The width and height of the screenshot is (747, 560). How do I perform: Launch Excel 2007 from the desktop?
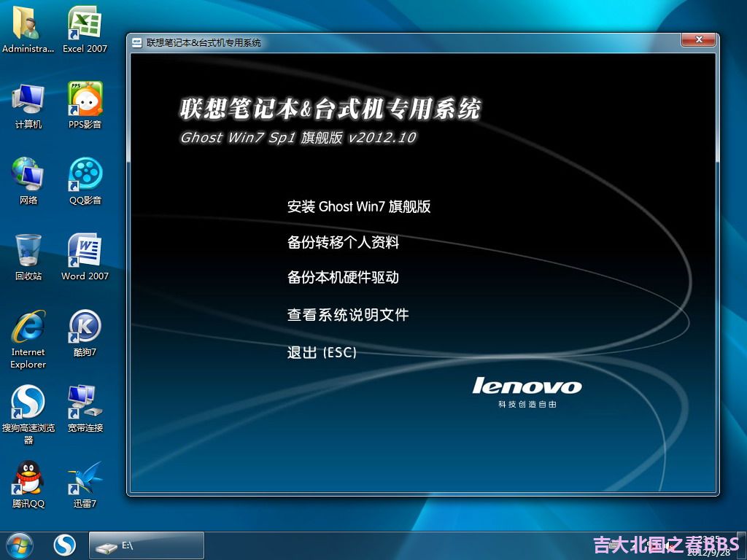(x=85, y=29)
